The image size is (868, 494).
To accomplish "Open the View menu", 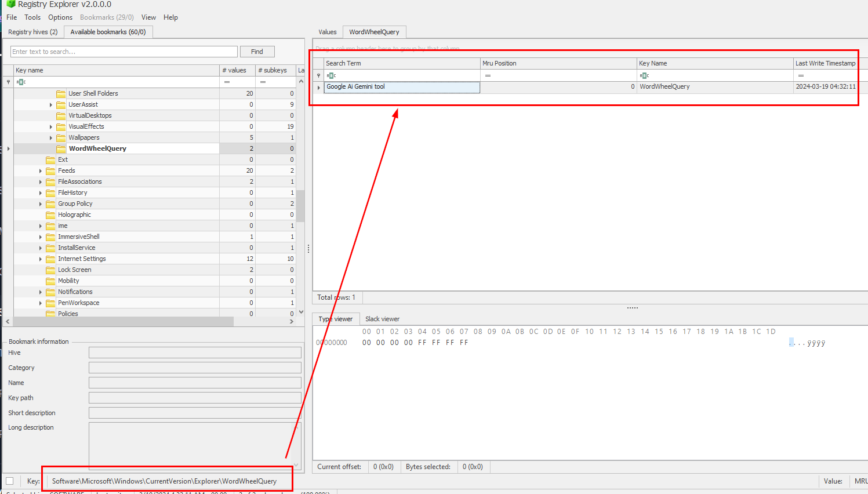I will coord(148,17).
